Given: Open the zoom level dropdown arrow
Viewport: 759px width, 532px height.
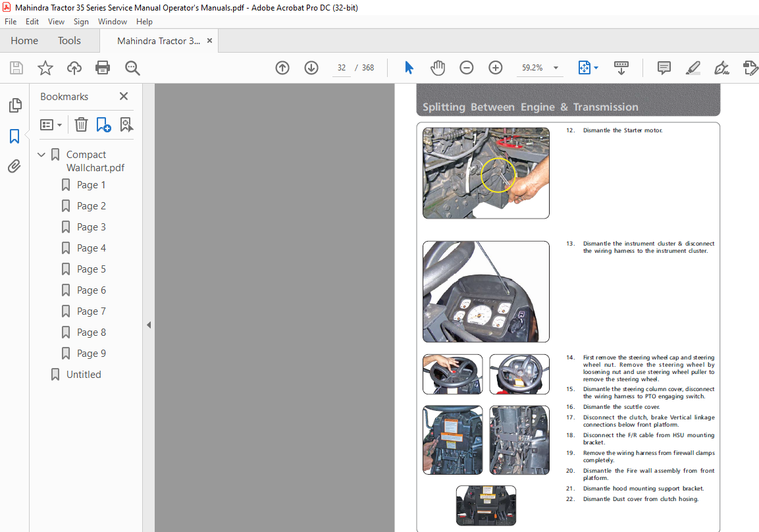Looking at the screenshot, I should 556,68.
